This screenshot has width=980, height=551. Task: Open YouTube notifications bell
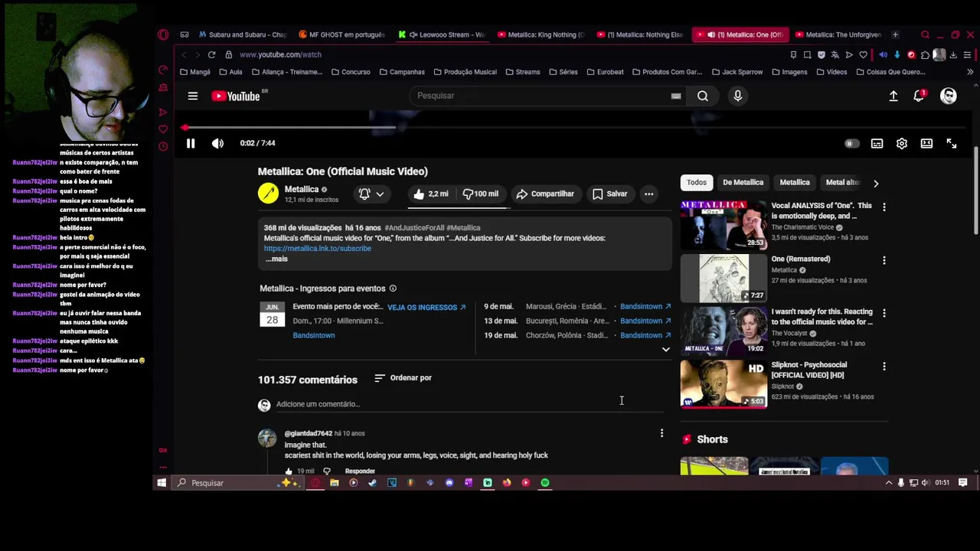click(x=919, y=96)
